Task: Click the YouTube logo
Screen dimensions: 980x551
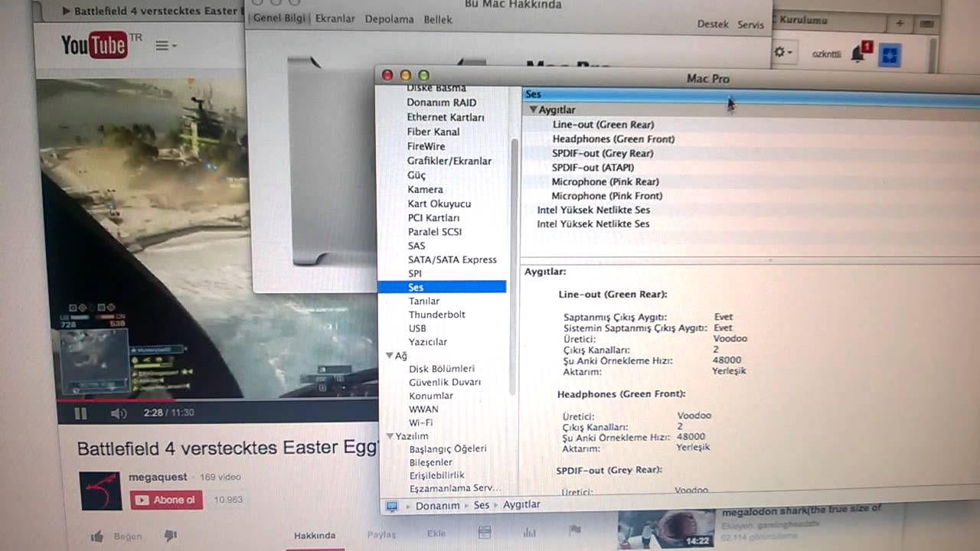Action: [x=95, y=45]
